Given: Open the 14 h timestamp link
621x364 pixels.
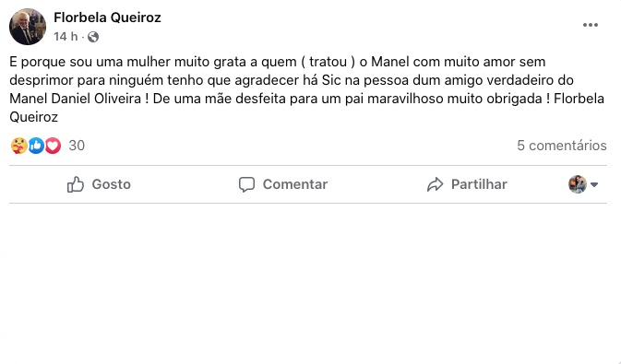Looking at the screenshot, I should (x=66, y=37).
